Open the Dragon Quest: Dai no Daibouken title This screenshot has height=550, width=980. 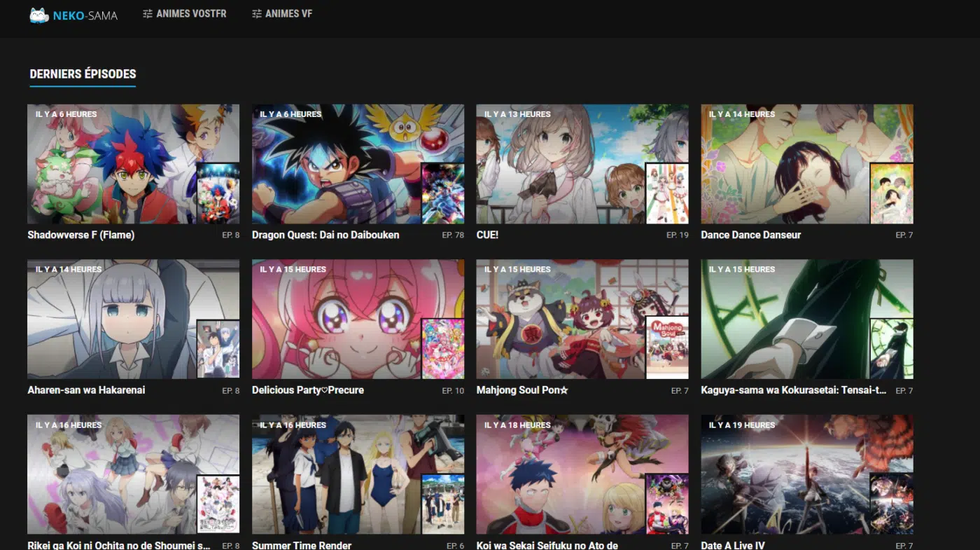click(x=325, y=235)
